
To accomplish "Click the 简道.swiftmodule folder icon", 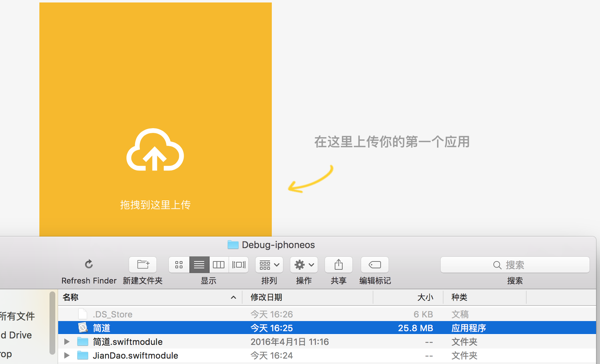I will (83, 341).
